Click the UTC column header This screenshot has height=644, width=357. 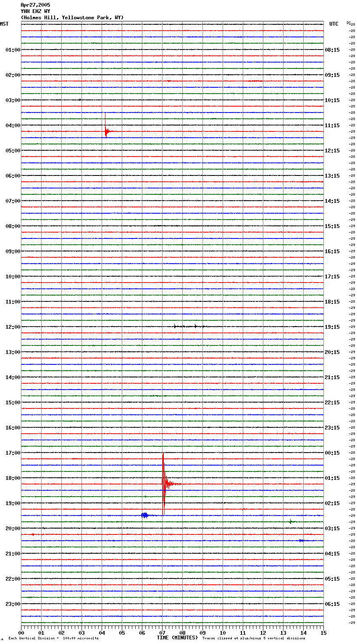point(333,24)
